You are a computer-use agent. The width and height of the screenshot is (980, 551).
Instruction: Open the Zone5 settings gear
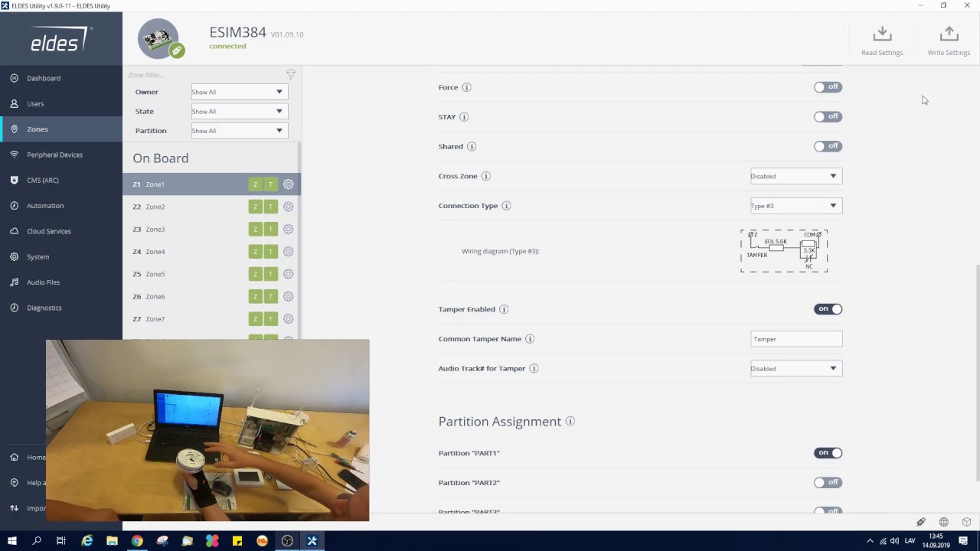[x=288, y=274]
